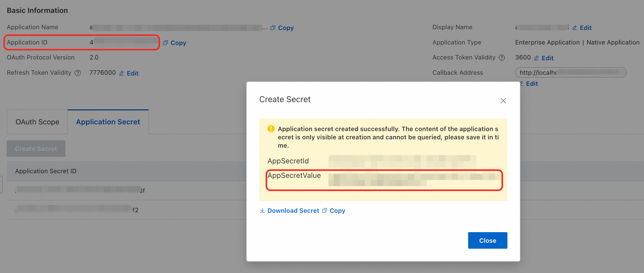
Task: Click the pencil icon to edit Display Name
Action: tap(574, 28)
